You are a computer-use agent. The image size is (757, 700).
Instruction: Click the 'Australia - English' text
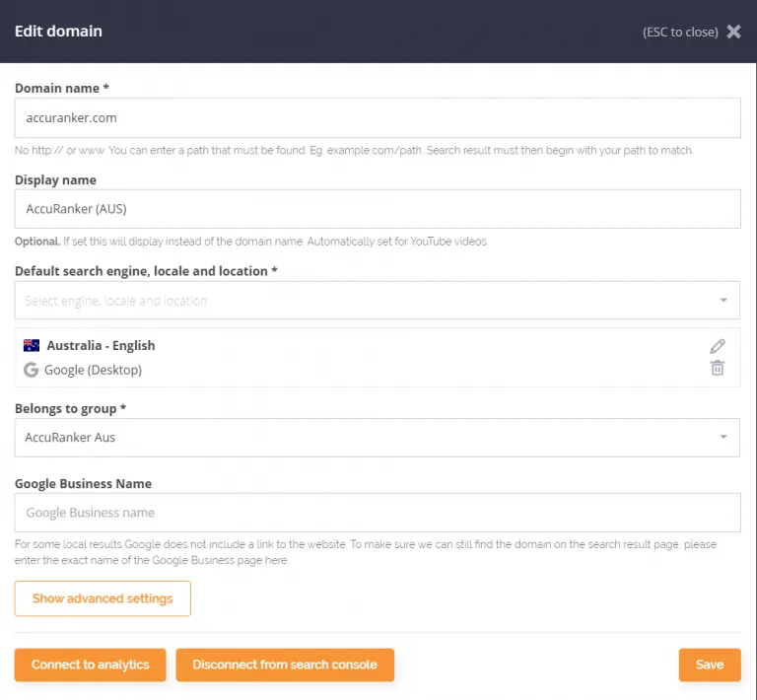point(101,346)
